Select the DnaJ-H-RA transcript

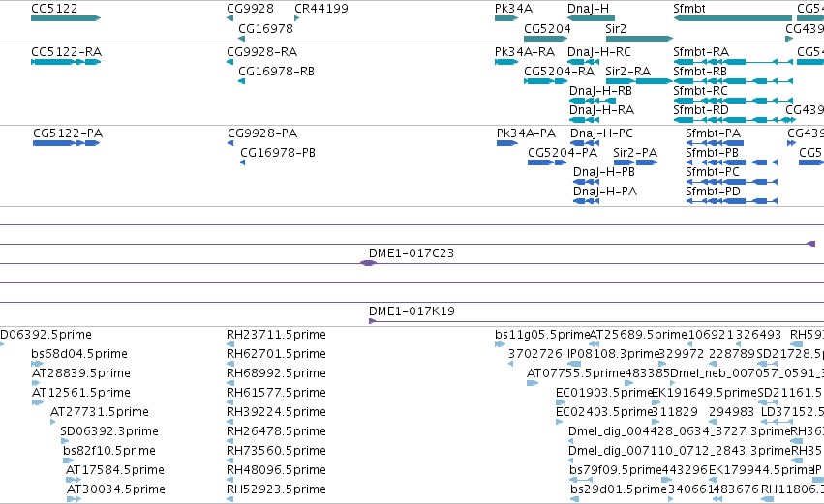tap(585, 120)
